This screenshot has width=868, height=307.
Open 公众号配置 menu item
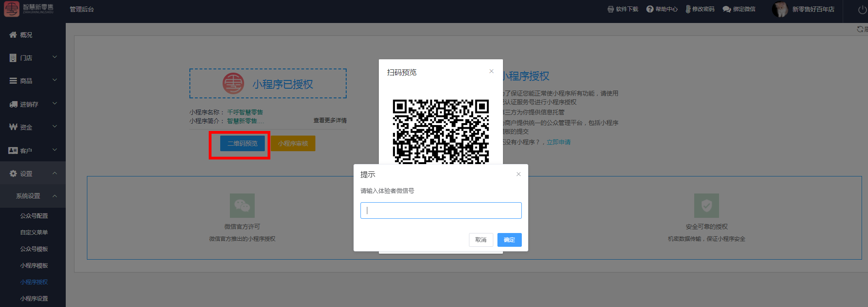point(34,216)
